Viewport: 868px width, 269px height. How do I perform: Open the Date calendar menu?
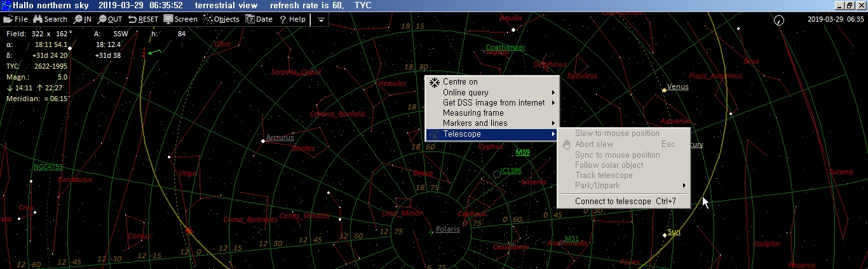pos(250,19)
